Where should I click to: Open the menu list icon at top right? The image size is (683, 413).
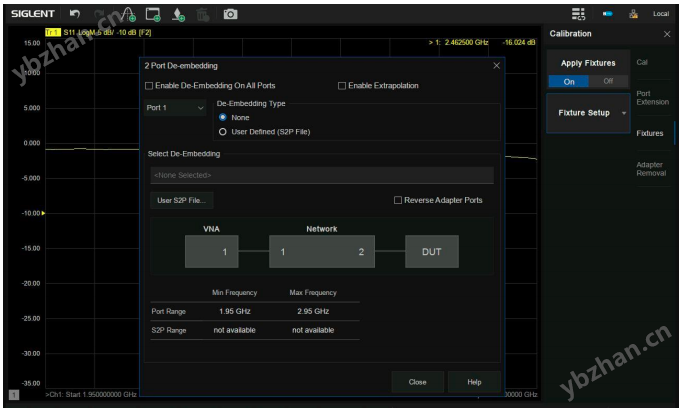[x=578, y=14]
